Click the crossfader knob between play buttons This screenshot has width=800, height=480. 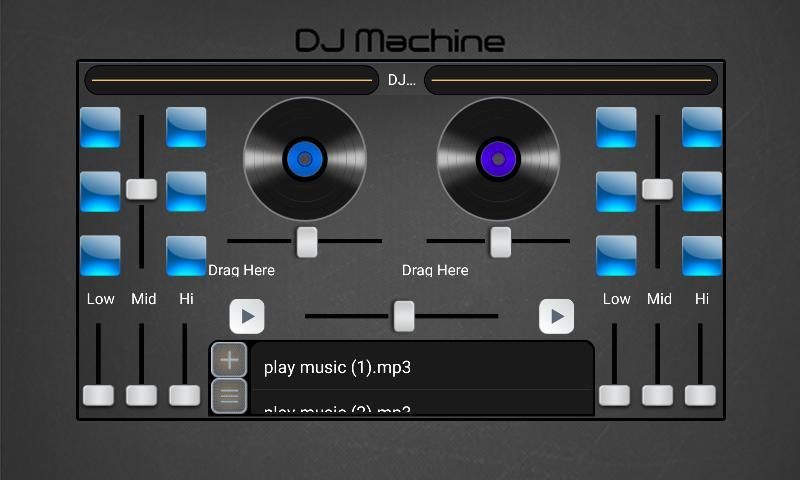click(x=403, y=316)
